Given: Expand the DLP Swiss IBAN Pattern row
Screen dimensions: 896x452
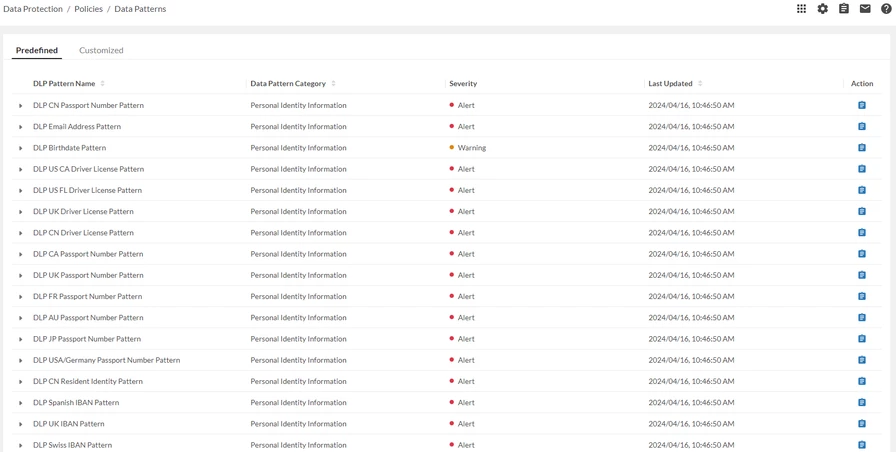Looking at the screenshot, I should [21, 445].
